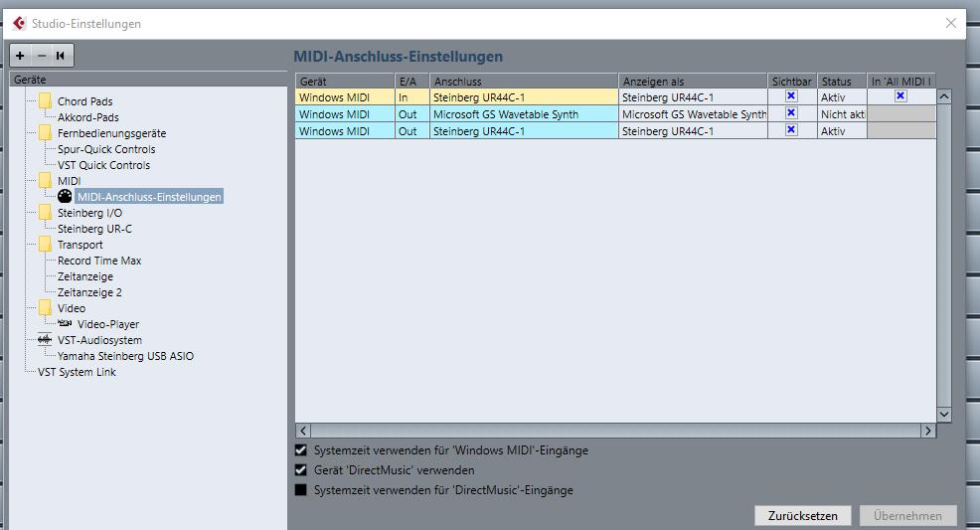Click the Cubase logo in title bar
This screenshot has height=530, width=980.
pyautogui.click(x=19, y=23)
